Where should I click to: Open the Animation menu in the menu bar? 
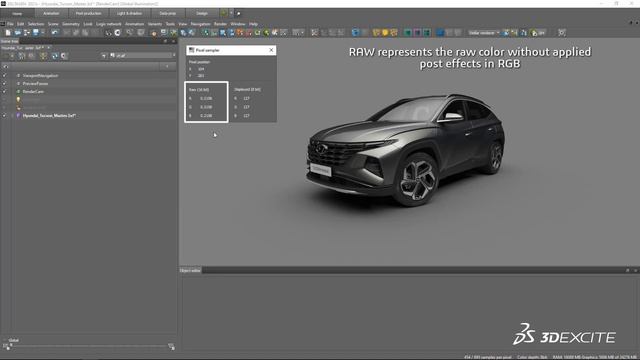coord(134,24)
